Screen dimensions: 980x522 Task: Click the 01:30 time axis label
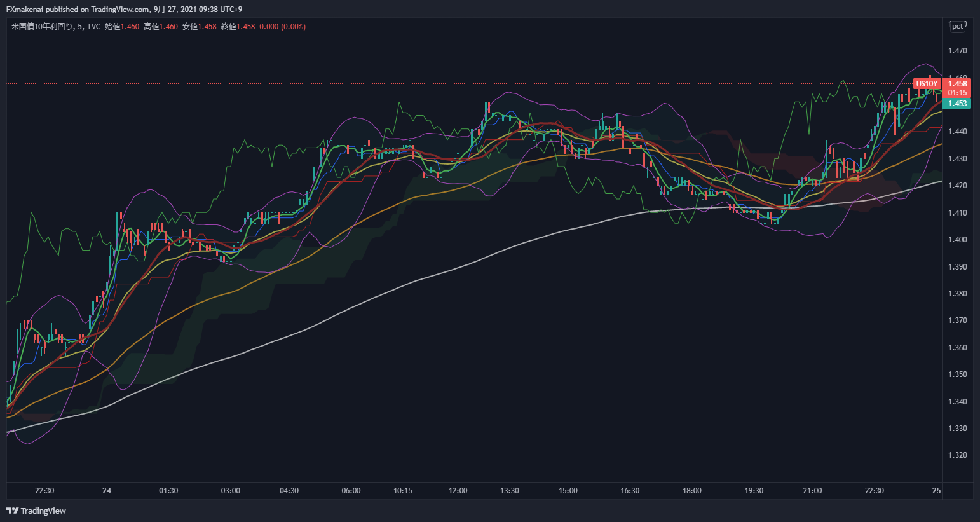tap(168, 491)
